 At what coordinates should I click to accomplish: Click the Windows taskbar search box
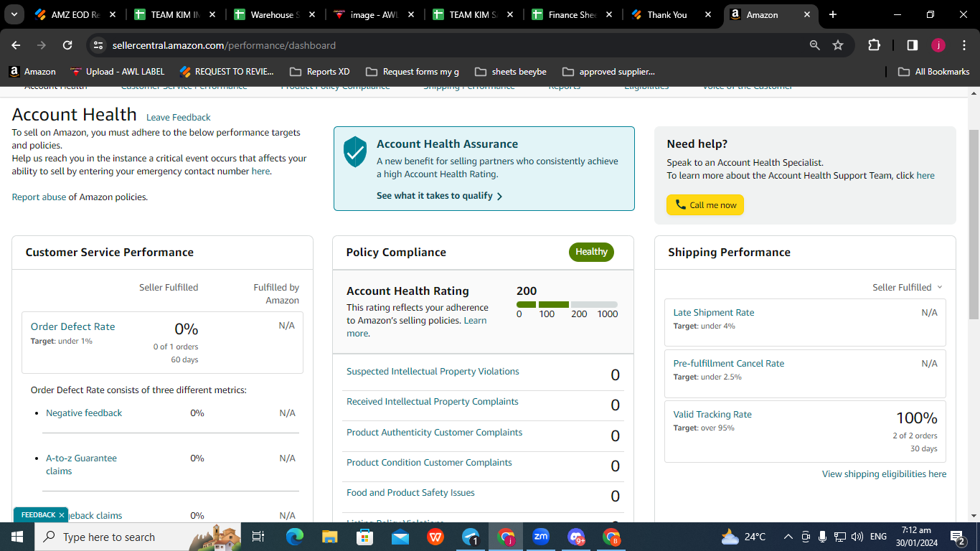[x=138, y=537]
